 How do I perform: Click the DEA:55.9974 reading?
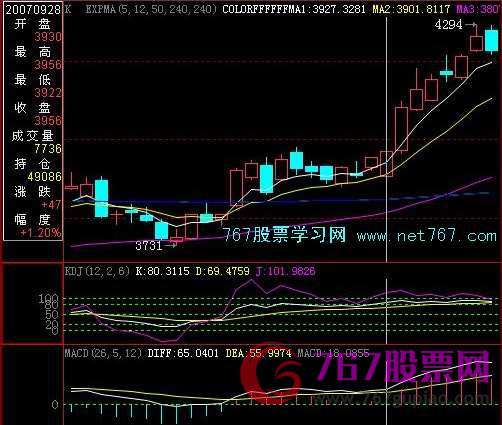coord(258,353)
